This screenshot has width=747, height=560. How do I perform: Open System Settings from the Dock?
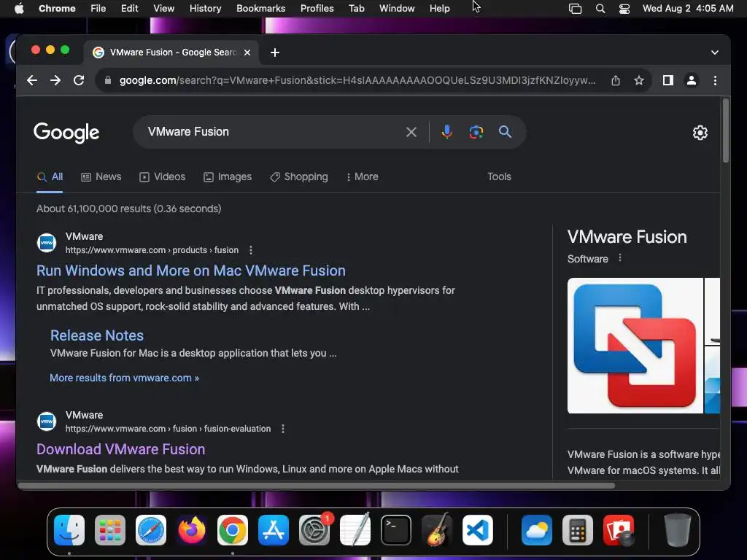[314, 530]
